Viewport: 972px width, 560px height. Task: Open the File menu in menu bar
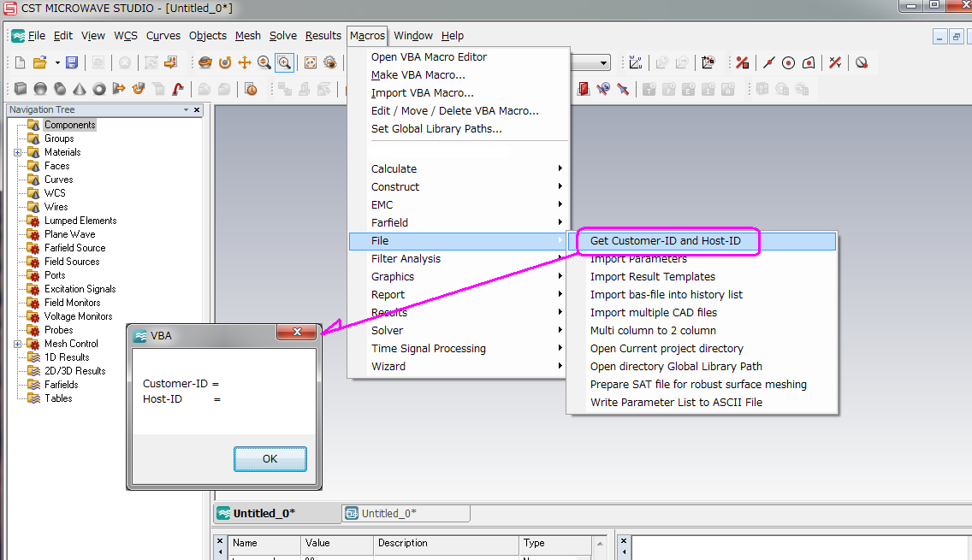[x=37, y=35]
